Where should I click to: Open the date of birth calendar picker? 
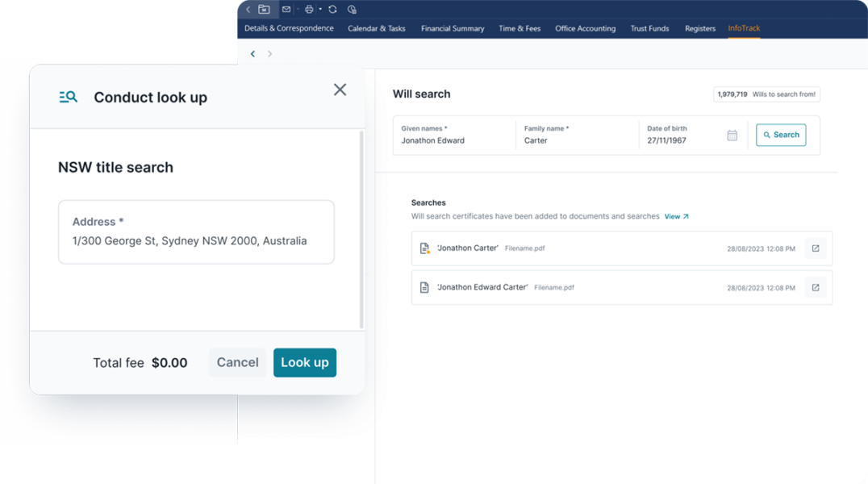(732, 136)
